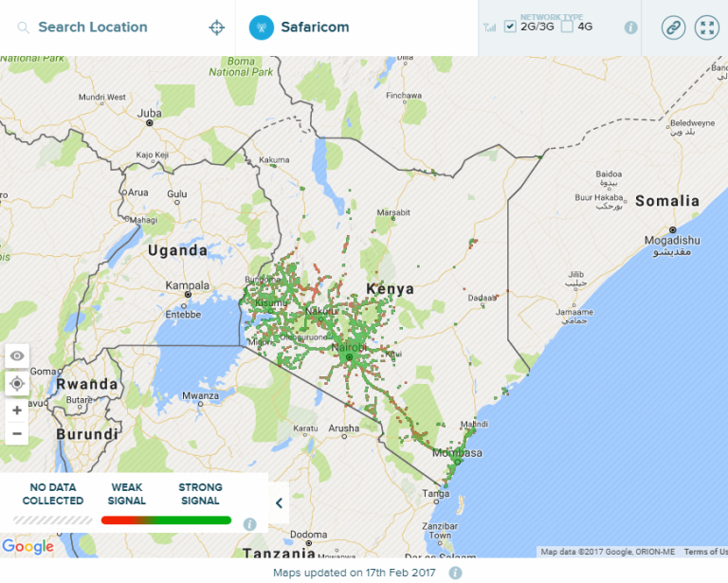Screen dimensions: 728x583
Task: Click the Kenya country label
Action: (390, 289)
